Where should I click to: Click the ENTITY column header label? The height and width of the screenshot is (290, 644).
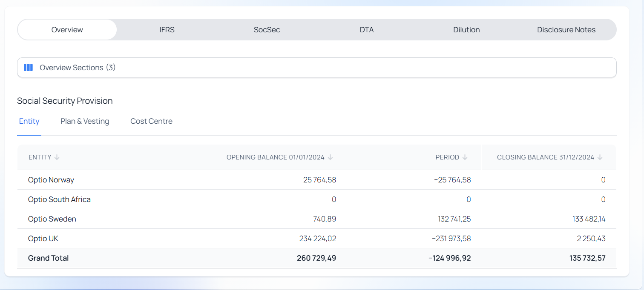(x=40, y=157)
